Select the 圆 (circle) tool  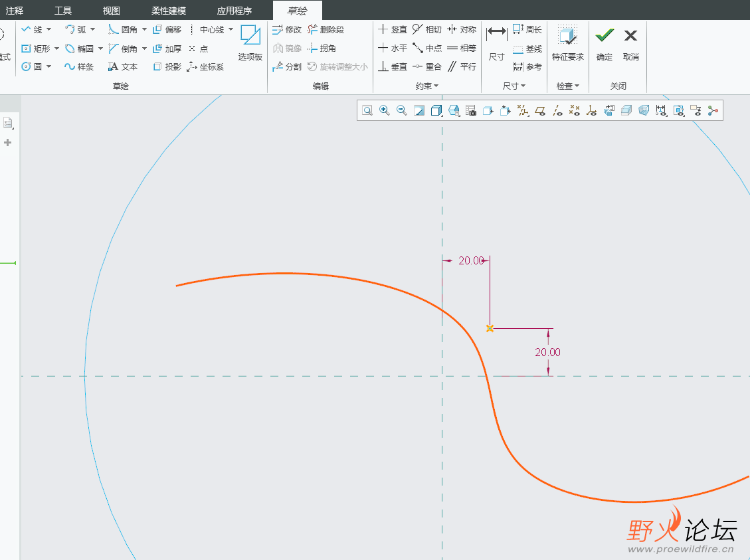(x=32, y=66)
